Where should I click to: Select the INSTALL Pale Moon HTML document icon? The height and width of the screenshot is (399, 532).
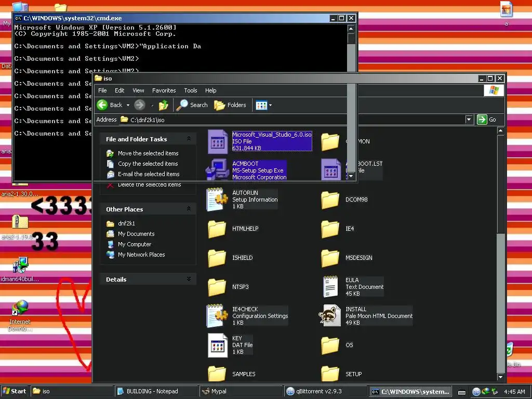pyautogui.click(x=330, y=315)
